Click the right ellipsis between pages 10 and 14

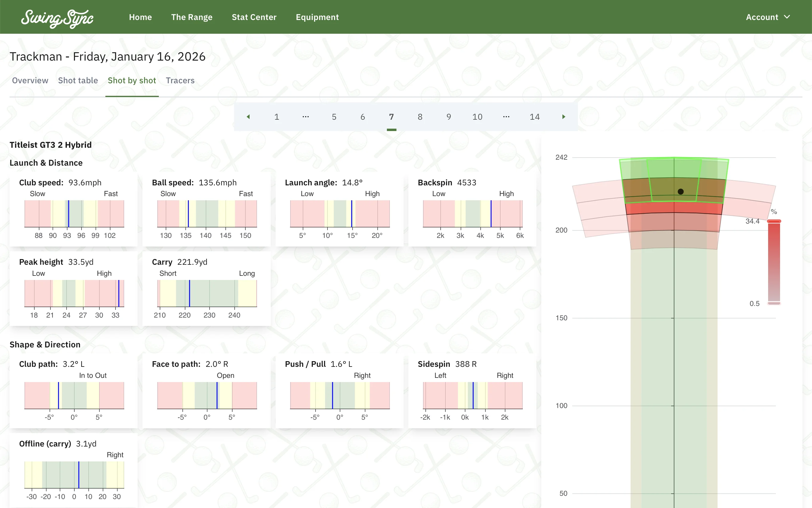tap(506, 117)
